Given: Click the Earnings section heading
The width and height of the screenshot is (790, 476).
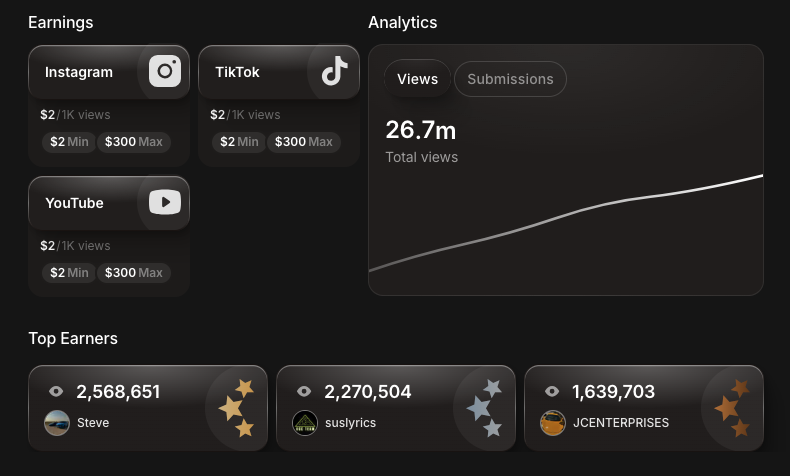Looking at the screenshot, I should pyautogui.click(x=60, y=23).
